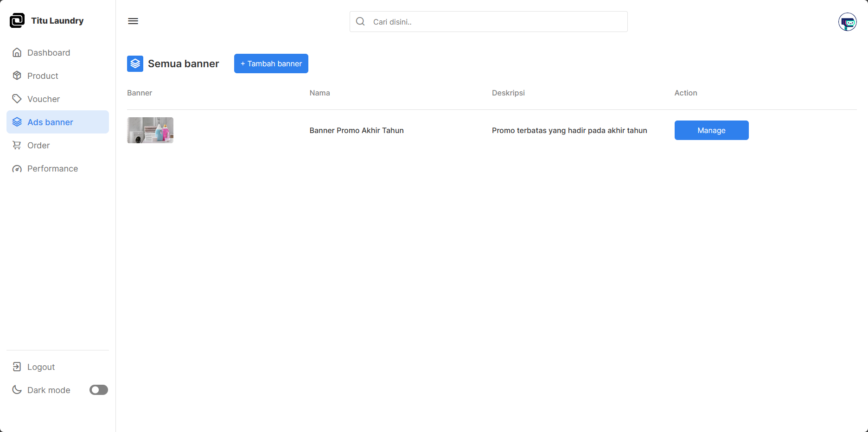
Task: Collapse the sidebar with hamburger menu
Action: pos(133,21)
